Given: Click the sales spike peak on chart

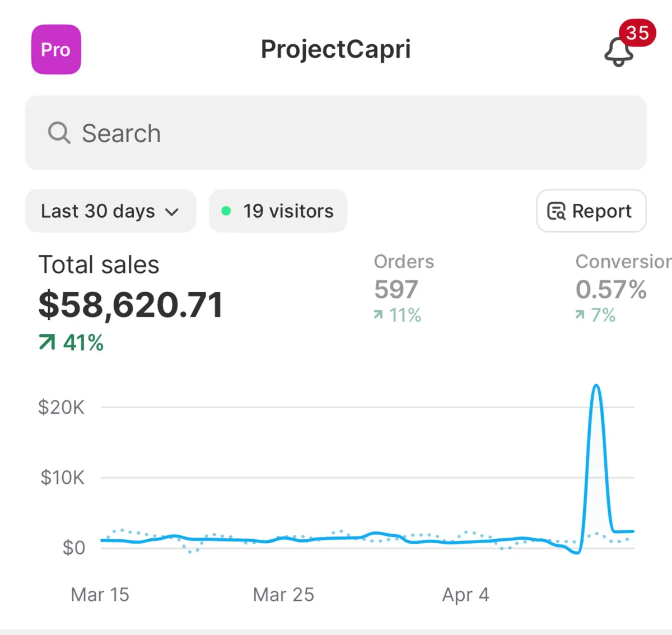Looking at the screenshot, I should click(x=596, y=386).
